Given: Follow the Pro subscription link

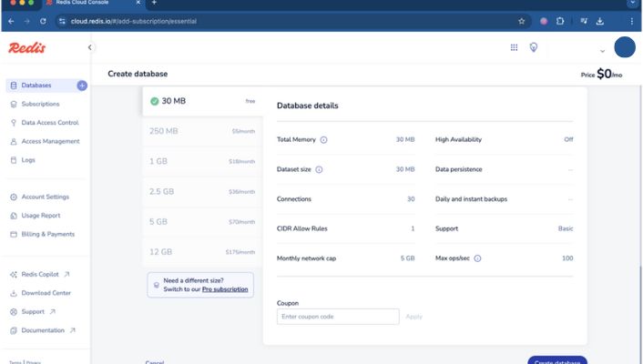Looking at the screenshot, I should click(225, 289).
